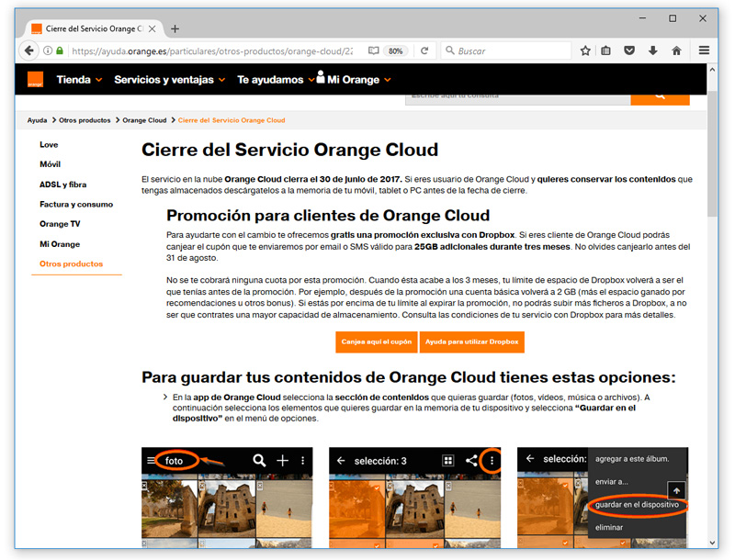Click Ayuda para utilizar Dropbox button
This screenshot has width=735, height=560.
(471, 342)
